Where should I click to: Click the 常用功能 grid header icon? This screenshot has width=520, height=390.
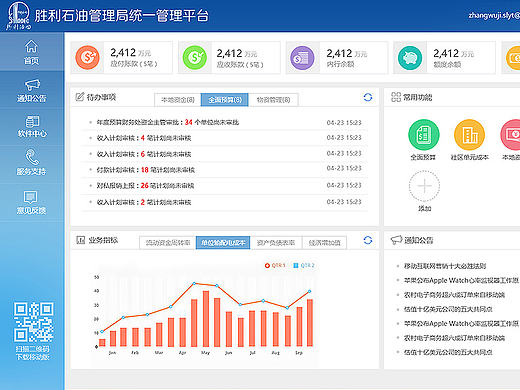click(396, 97)
